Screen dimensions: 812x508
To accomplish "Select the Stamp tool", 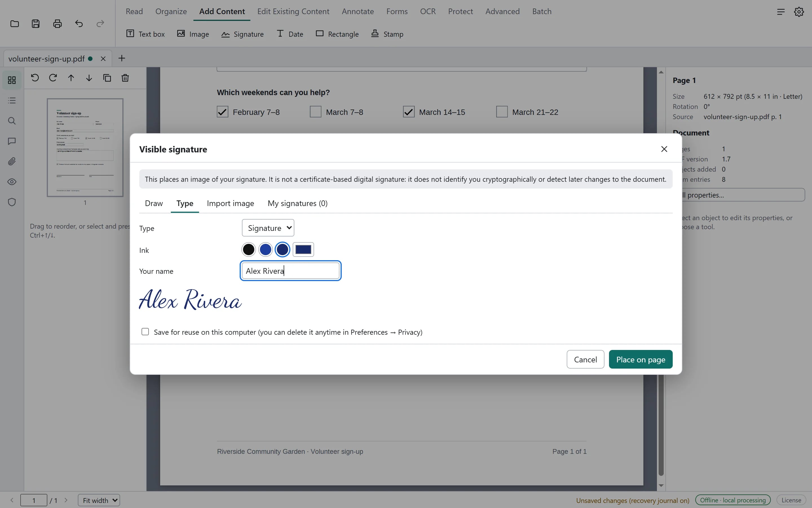I will point(387,34).
